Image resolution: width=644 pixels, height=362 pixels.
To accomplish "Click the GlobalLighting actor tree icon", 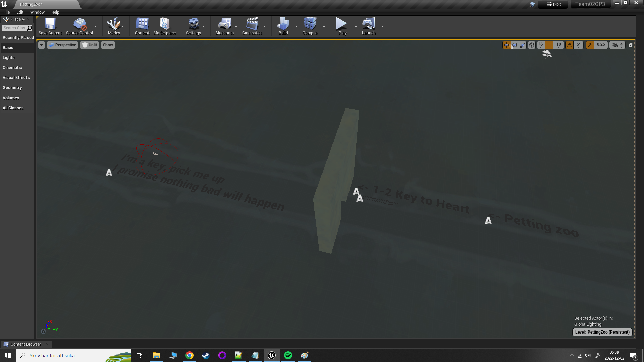I will 547,54.
